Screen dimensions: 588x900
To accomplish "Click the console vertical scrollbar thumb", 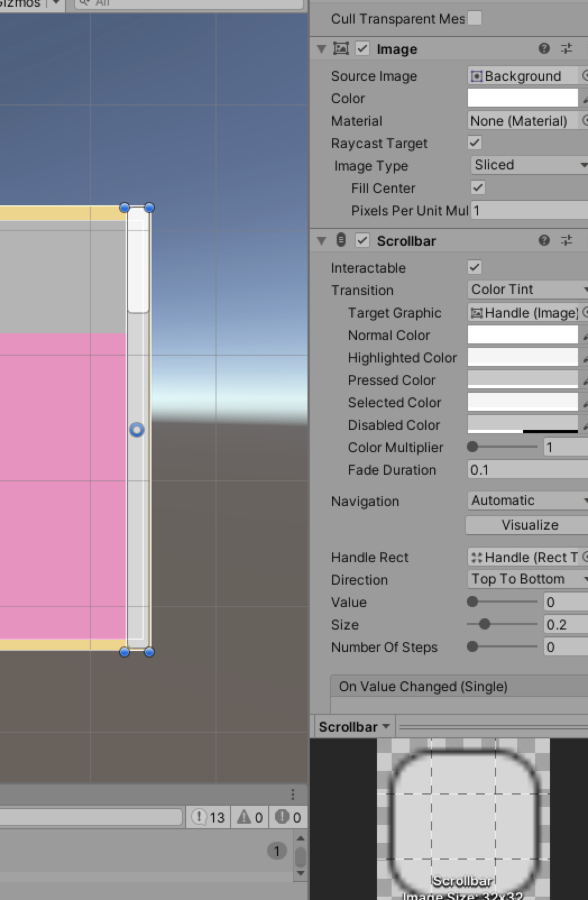I will [300, 857].
